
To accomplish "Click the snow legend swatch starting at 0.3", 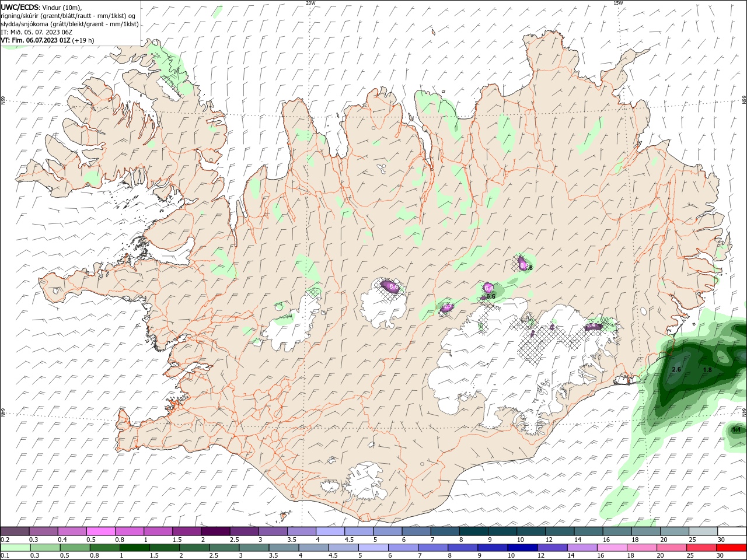I will 43,531.
